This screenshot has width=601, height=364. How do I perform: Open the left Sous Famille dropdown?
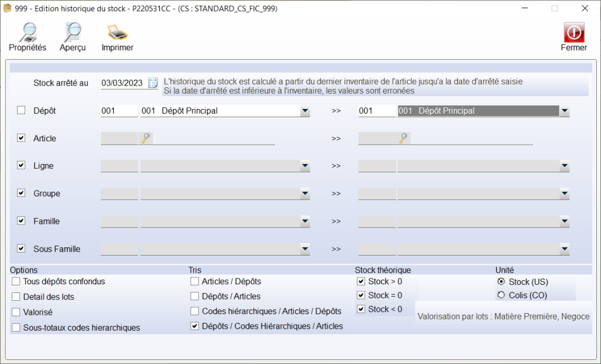[x=305, y=249]
